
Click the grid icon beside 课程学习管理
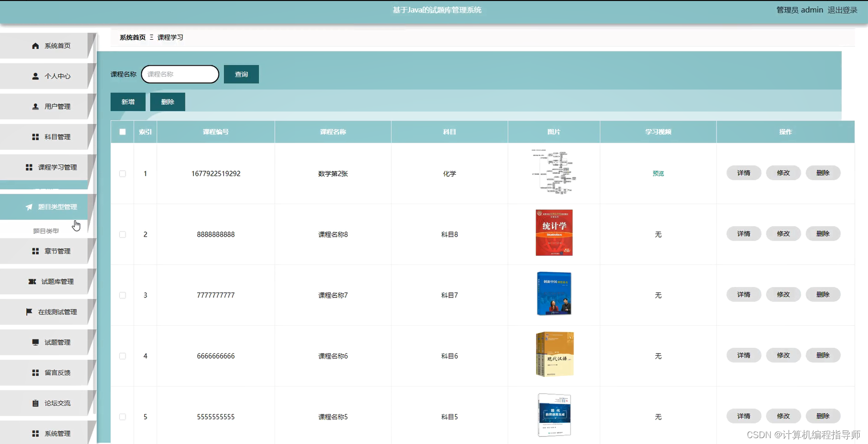coord(29,167)
